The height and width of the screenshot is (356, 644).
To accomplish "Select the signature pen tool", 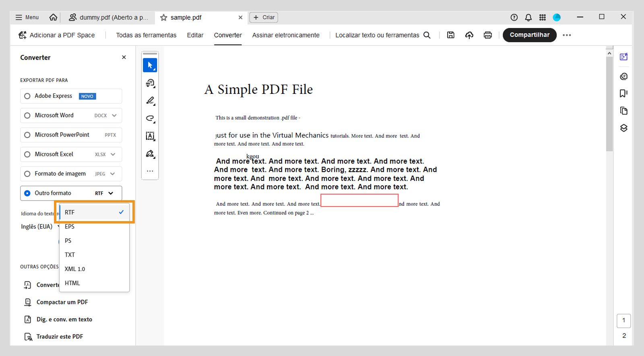I will (x=150, y=154).
